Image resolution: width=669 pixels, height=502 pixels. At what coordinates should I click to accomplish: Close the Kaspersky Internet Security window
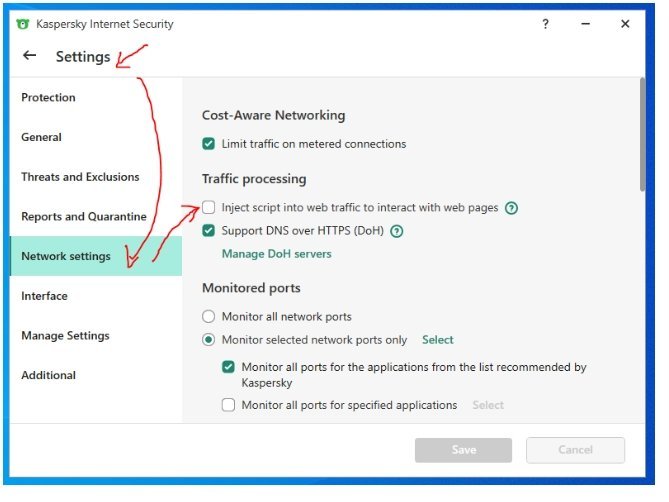(625, 24)
